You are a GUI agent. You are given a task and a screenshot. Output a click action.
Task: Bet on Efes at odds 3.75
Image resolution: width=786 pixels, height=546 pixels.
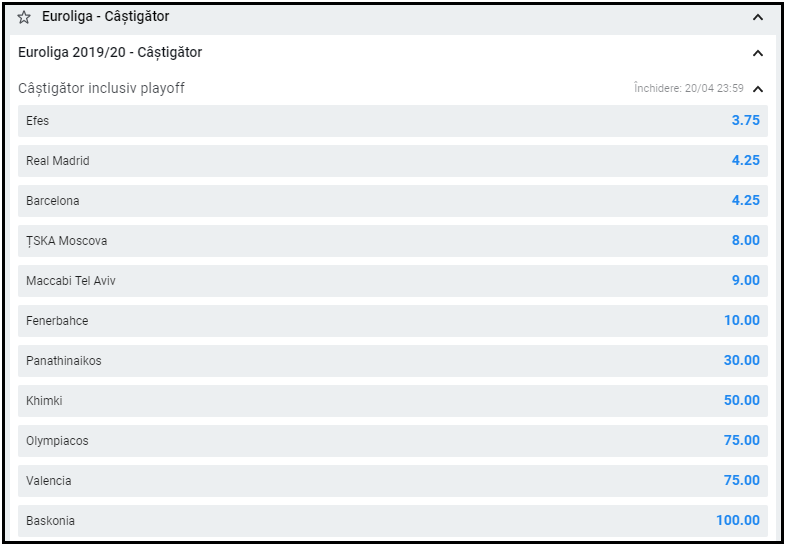point(745,121)
